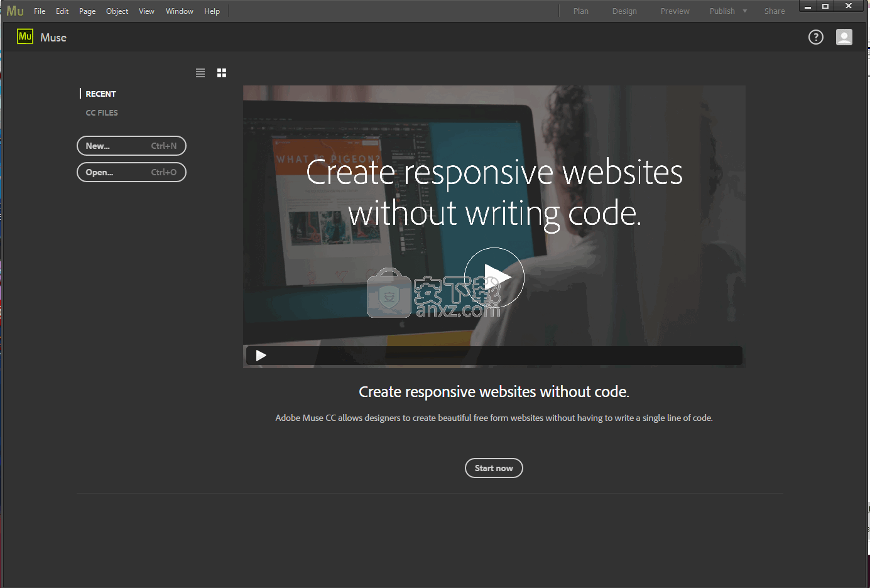
Task: Click the Share option
Action: 775,11
